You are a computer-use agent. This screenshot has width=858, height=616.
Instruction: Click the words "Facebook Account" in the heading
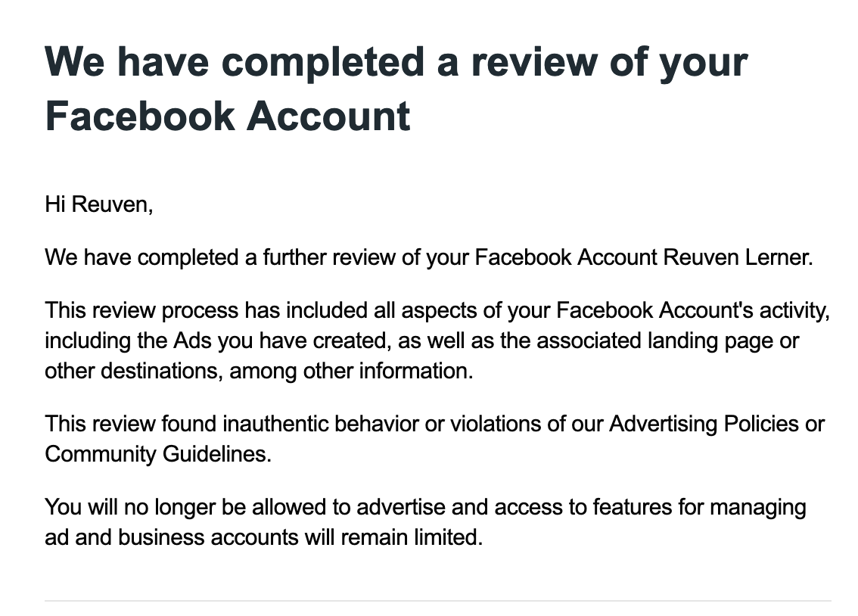tap(228, 117)
